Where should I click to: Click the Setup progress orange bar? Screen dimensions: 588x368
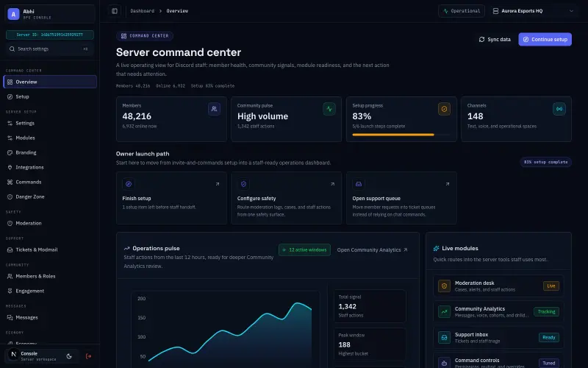(x=393, y=135)
